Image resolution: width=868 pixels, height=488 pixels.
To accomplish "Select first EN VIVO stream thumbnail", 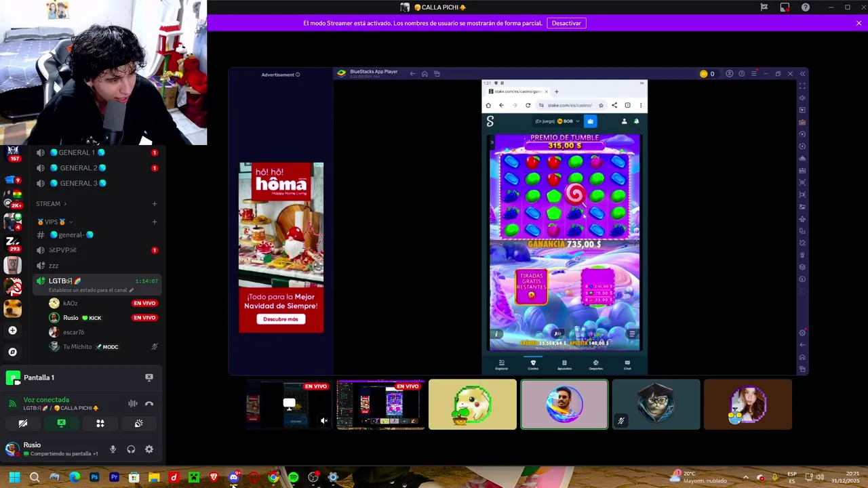I will click(290, 405).
